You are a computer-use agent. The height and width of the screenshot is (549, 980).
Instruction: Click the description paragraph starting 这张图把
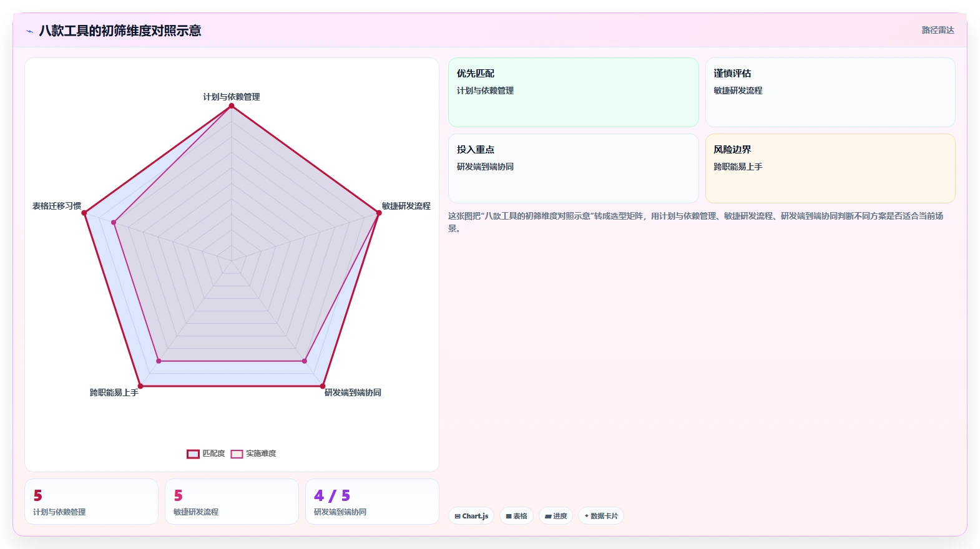pos(696,222)
